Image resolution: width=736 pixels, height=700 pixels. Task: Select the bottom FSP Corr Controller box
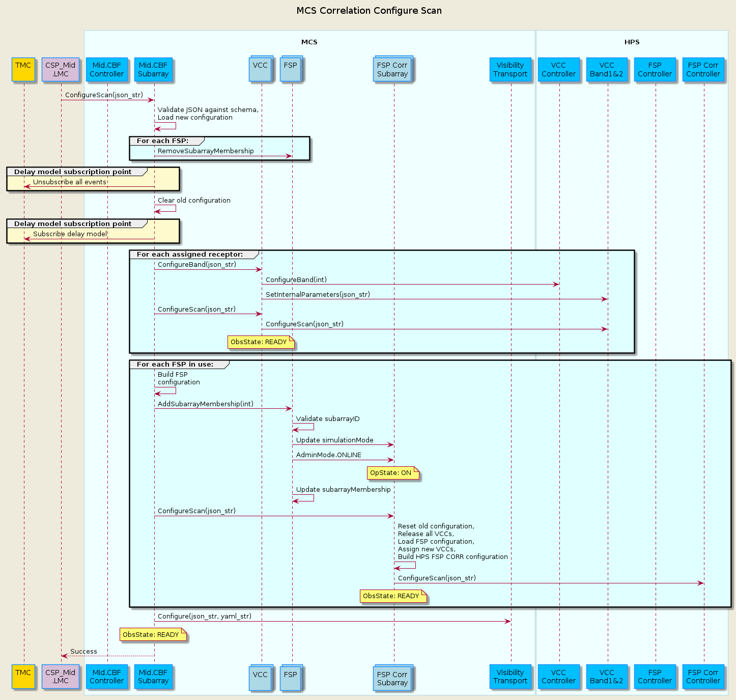[703, 677]
